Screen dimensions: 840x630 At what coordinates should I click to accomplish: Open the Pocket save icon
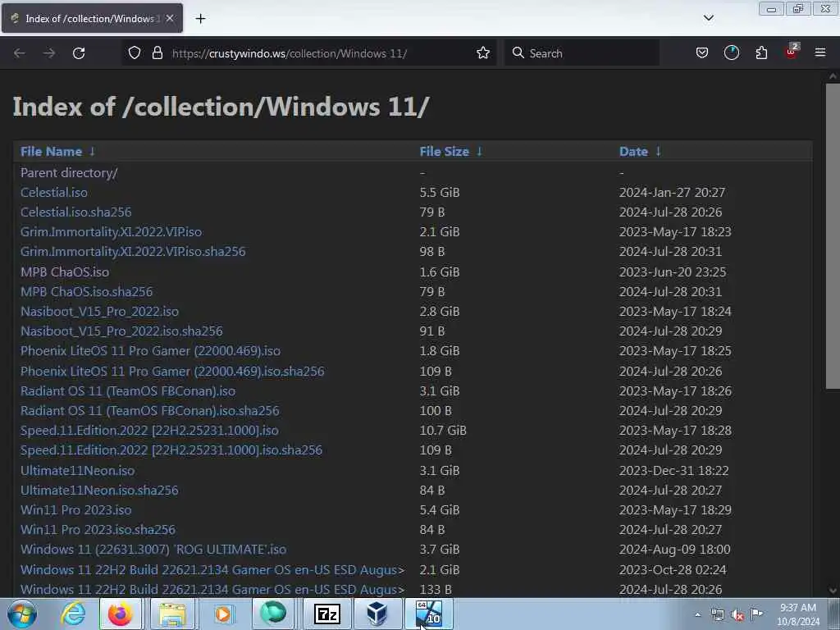(x=702, y=53)
